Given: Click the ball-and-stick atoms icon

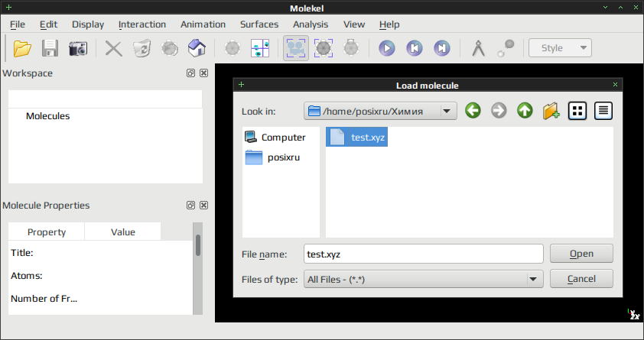Looking at the screenshot, I should tap(506, 48).
